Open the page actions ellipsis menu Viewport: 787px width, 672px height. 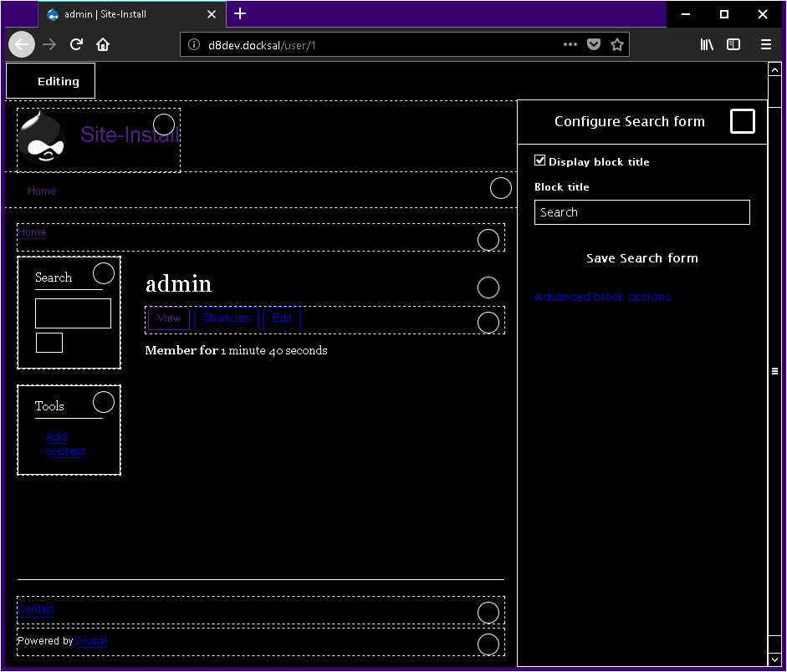click(x=570, y=44)
